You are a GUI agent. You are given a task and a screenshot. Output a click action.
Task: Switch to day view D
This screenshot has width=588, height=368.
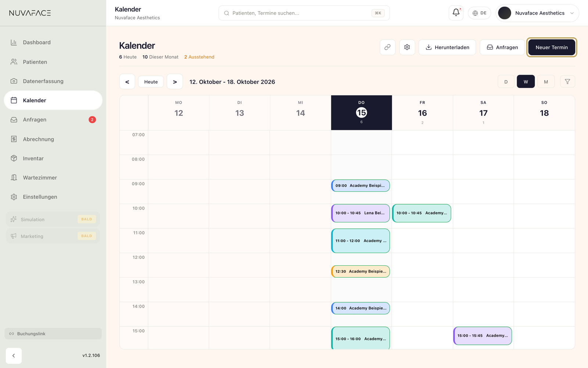point(506,82)
